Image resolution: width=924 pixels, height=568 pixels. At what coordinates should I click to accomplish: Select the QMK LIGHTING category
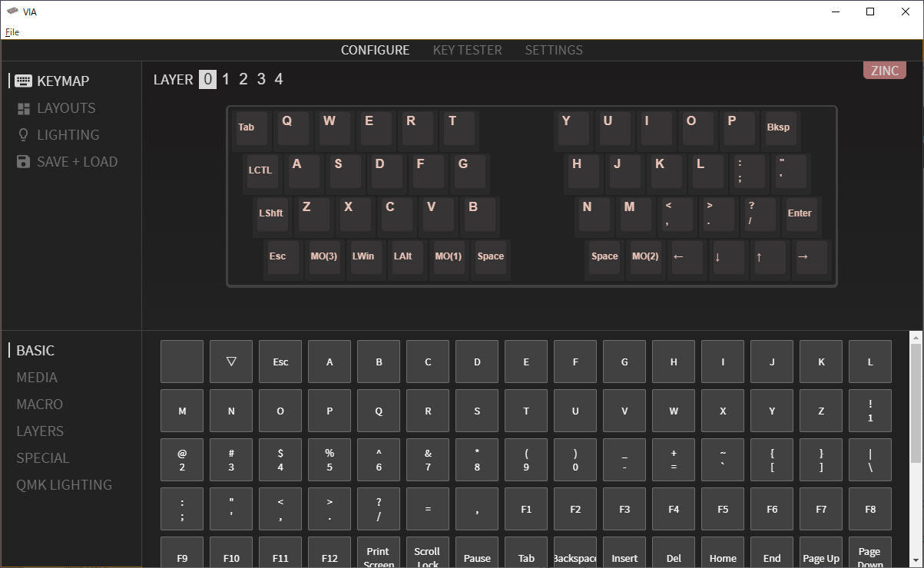point(65,484)
